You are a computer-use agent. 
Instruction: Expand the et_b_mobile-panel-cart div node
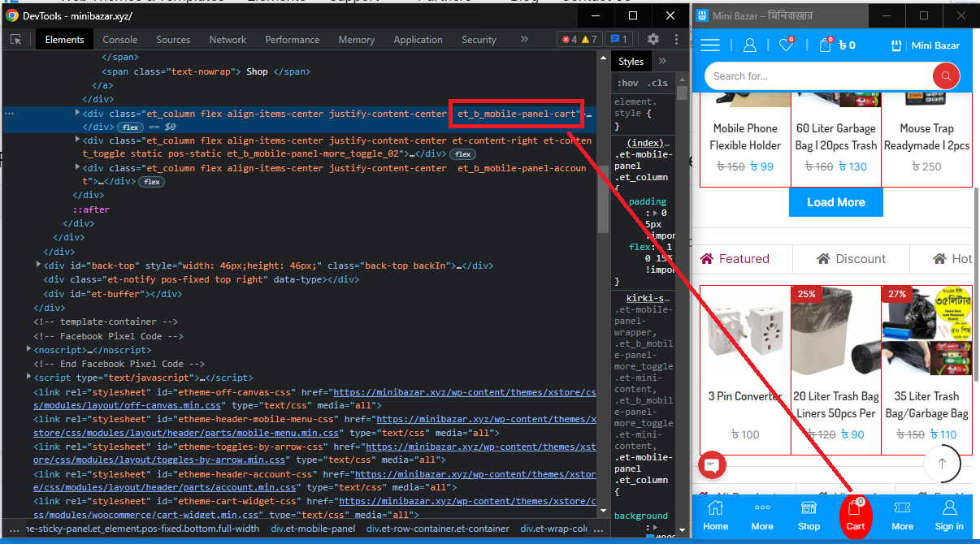[x=77, y=113]
